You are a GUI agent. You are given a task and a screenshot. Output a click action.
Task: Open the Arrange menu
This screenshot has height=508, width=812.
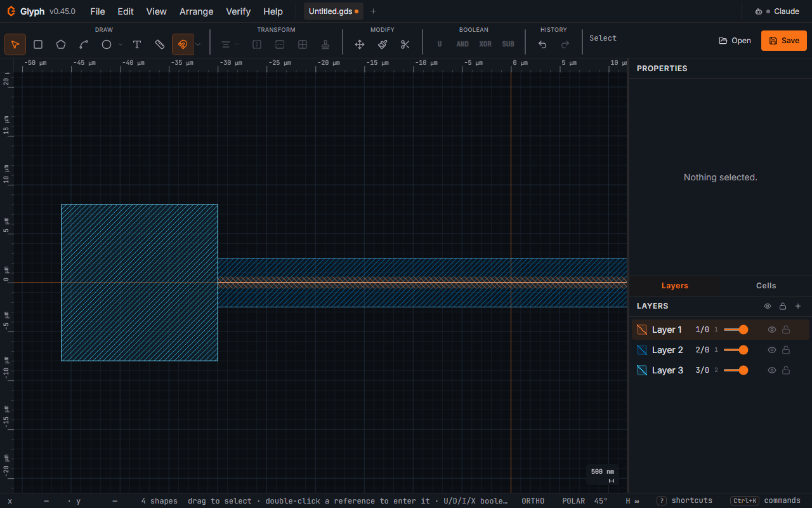pos(197,11)
